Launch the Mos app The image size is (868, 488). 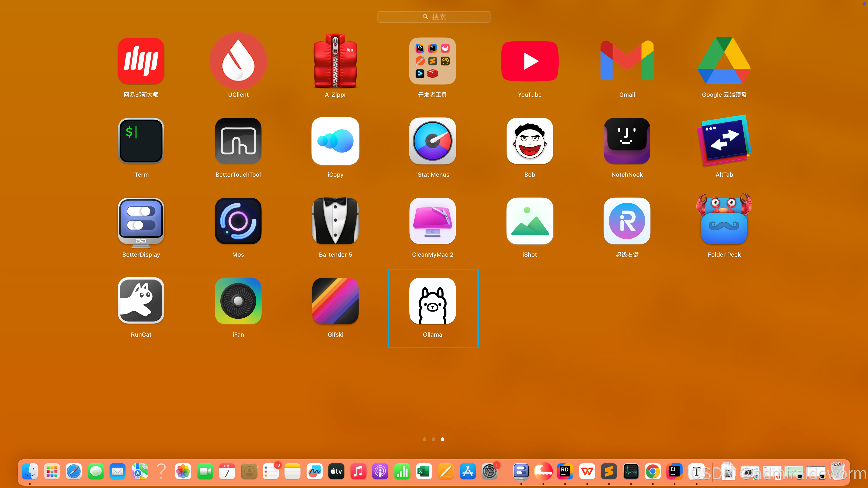(238, 221)
